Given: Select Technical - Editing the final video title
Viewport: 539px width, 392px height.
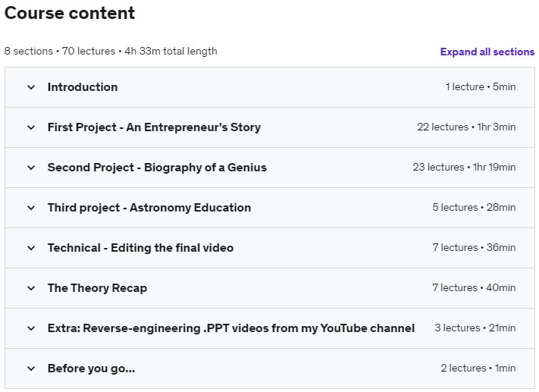Looking at the screenshot, I should (x=140, y=248).
